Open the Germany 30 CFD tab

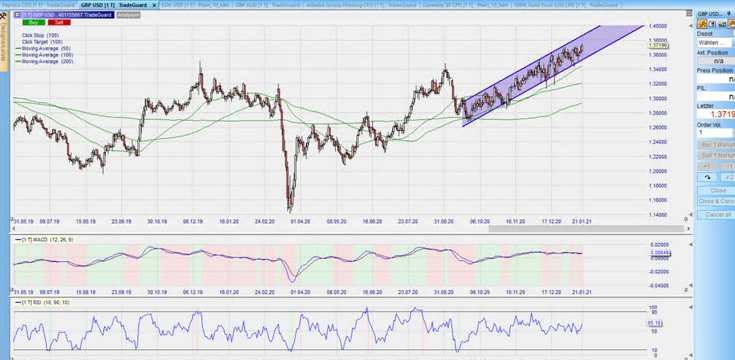(465, 5)
